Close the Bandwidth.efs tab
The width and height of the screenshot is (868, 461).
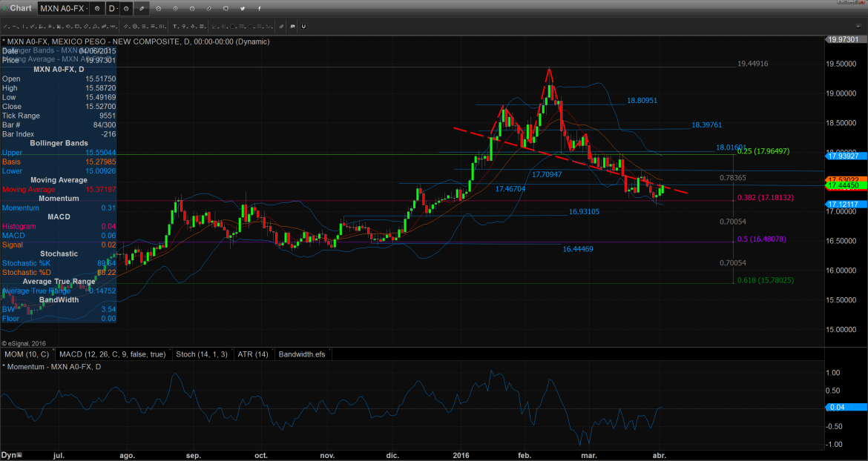tap(329, 349)
